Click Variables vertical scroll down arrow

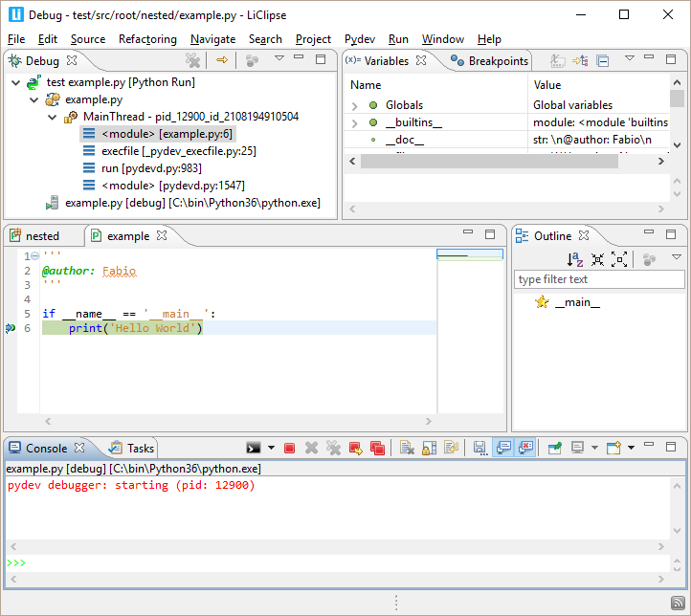click(678, 144)
